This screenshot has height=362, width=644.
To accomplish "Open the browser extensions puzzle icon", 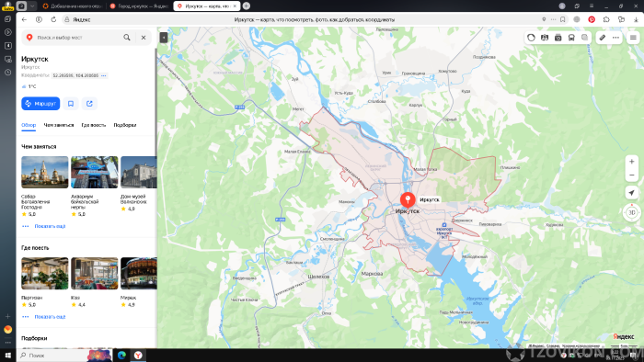I will [x=606, y=19].
